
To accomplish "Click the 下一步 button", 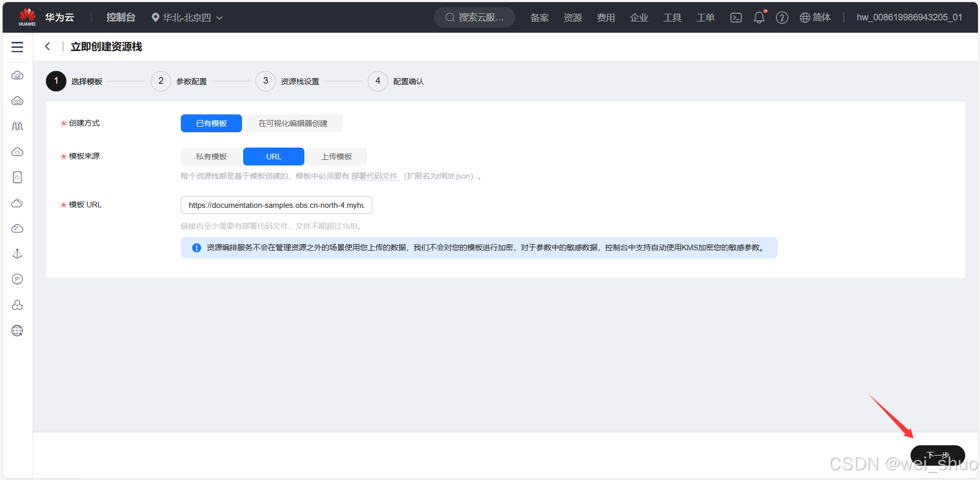I will click(938, 455).
